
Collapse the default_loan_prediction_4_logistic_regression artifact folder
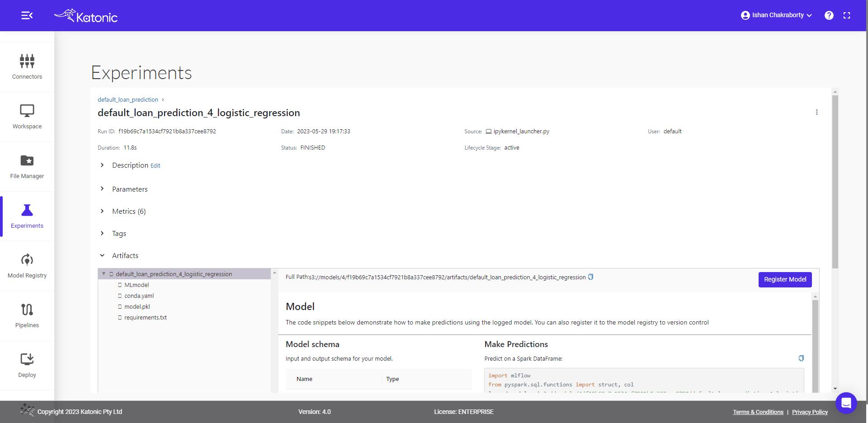pyautogui.click(x=104, y=274)
